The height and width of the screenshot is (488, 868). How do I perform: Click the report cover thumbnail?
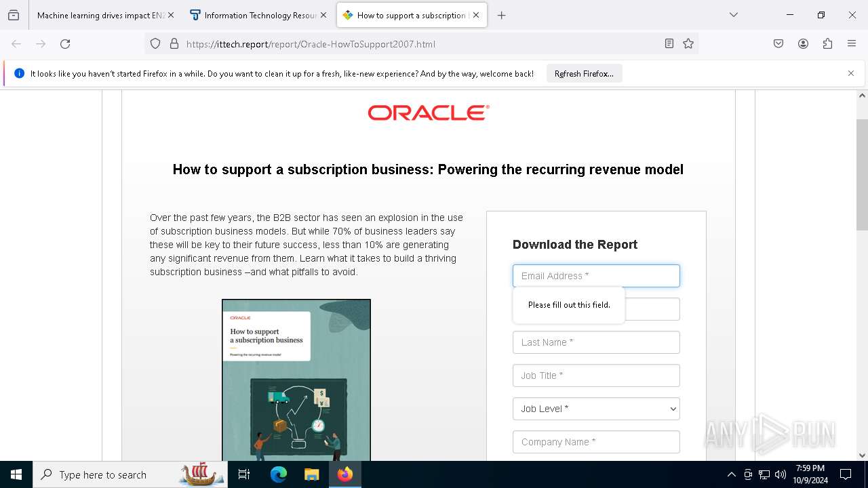[296, 380]
